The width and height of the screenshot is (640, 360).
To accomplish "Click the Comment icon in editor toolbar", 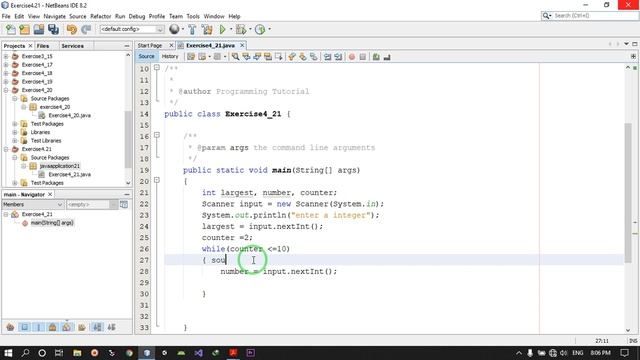I will point(376,57).
